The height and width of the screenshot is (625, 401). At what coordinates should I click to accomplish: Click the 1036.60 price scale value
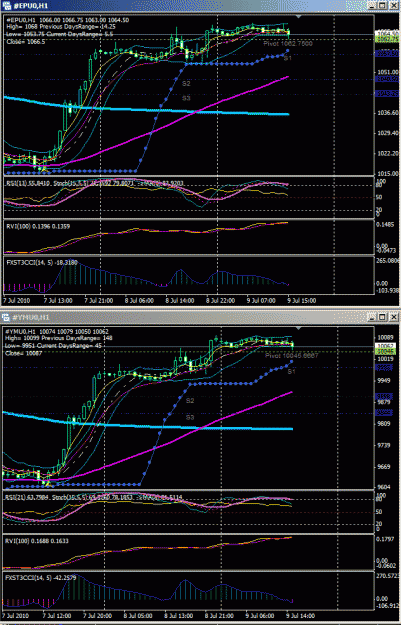pyautogui.click(x=387, y=113)
